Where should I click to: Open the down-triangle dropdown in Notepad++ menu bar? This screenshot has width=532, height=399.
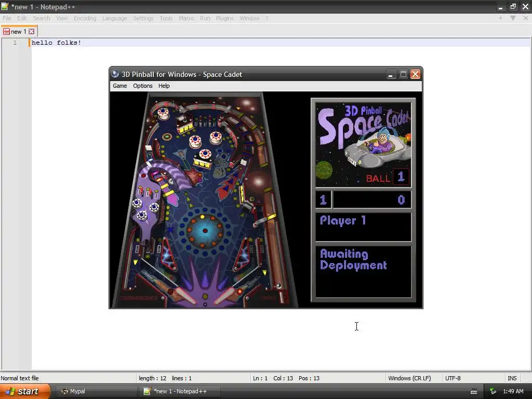pos(513,18)
